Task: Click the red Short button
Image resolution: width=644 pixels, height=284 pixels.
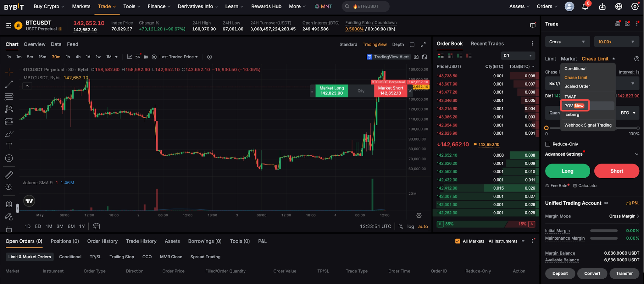Action: coord(617,171)
